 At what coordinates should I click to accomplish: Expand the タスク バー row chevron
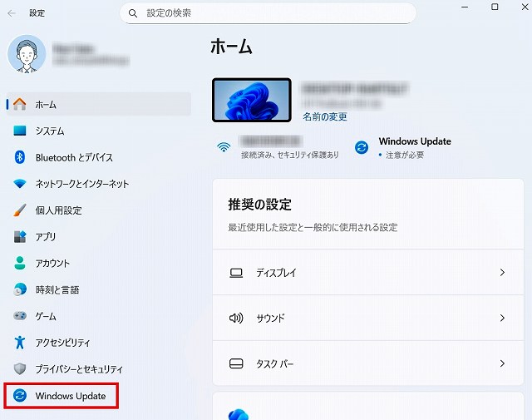[502, 363]
